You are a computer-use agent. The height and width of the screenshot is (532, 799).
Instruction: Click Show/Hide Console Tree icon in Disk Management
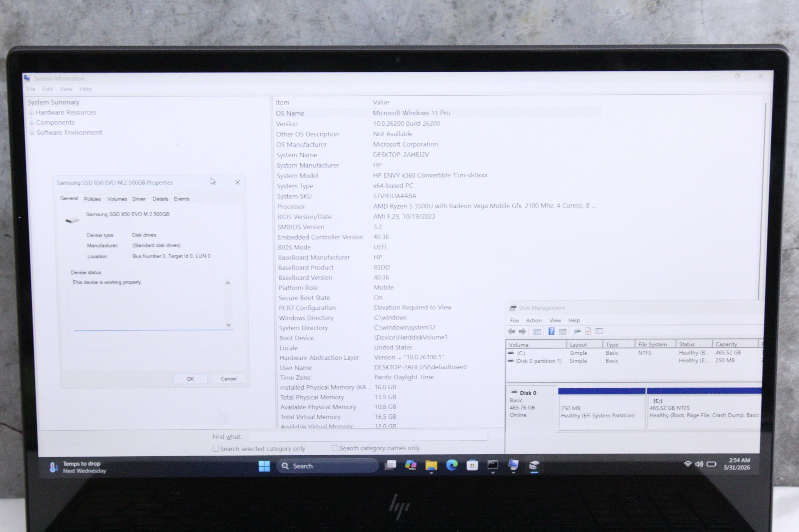point(537,331)
